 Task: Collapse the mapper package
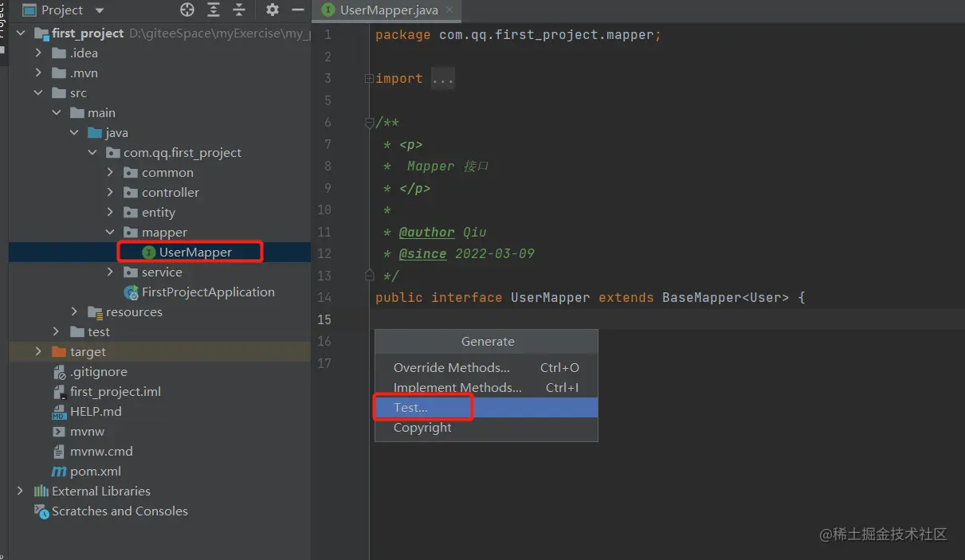pyautogui.click(x=111, y=233)
